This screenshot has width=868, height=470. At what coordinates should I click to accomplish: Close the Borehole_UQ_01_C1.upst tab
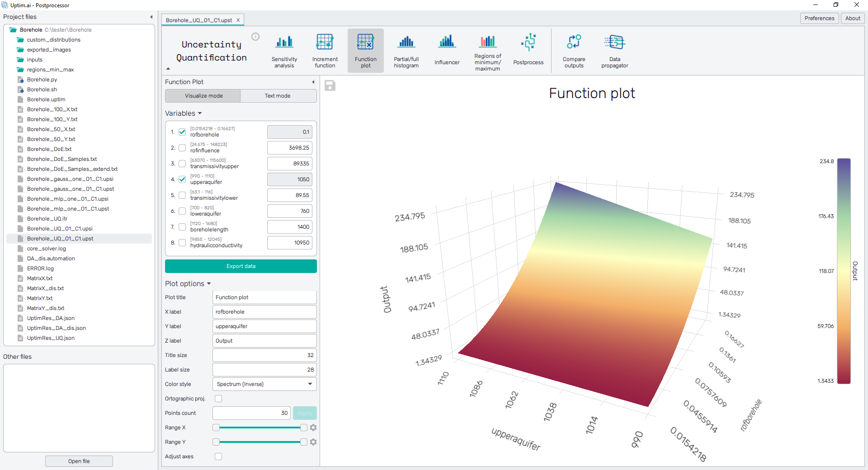pyautogui.click(x=238, y=20)
